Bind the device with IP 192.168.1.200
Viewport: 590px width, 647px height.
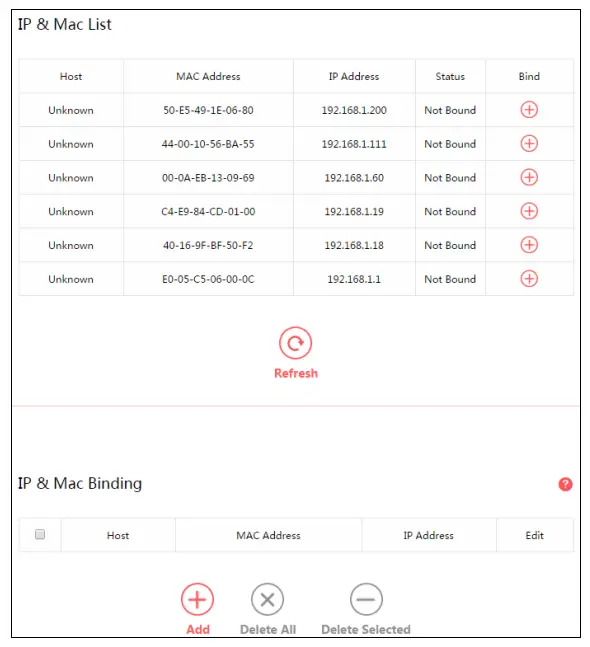tap(529, 110)
